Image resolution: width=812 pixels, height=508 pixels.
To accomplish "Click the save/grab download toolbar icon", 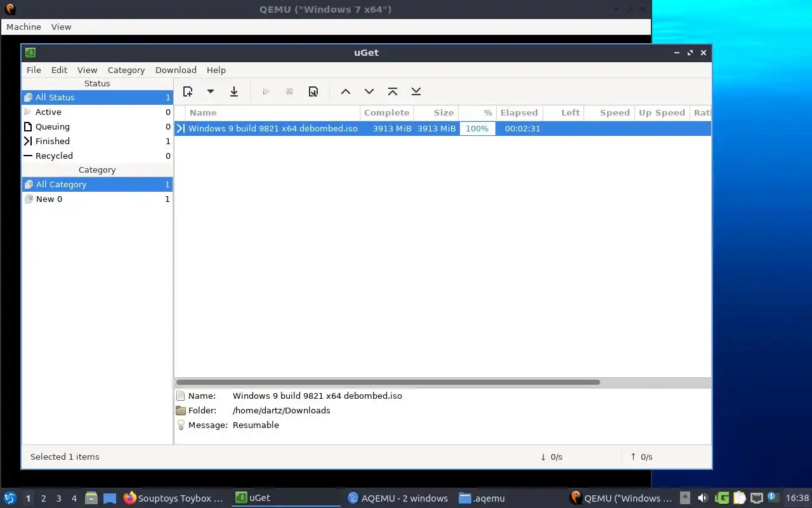I will [x=234, y=91].
